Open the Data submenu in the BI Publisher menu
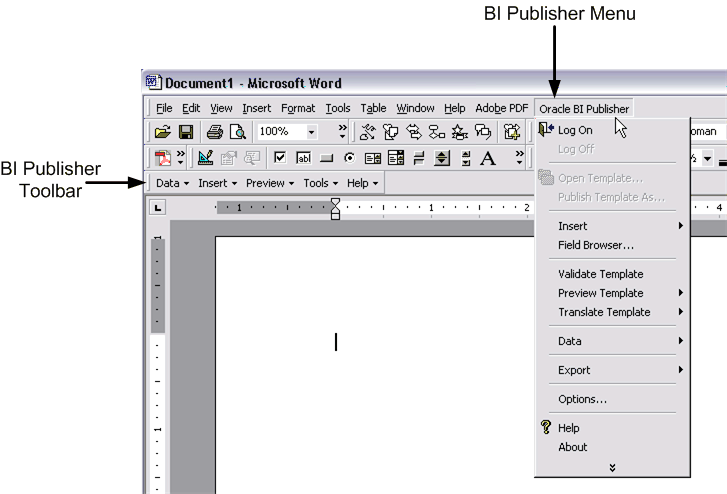 coord(612,341)
